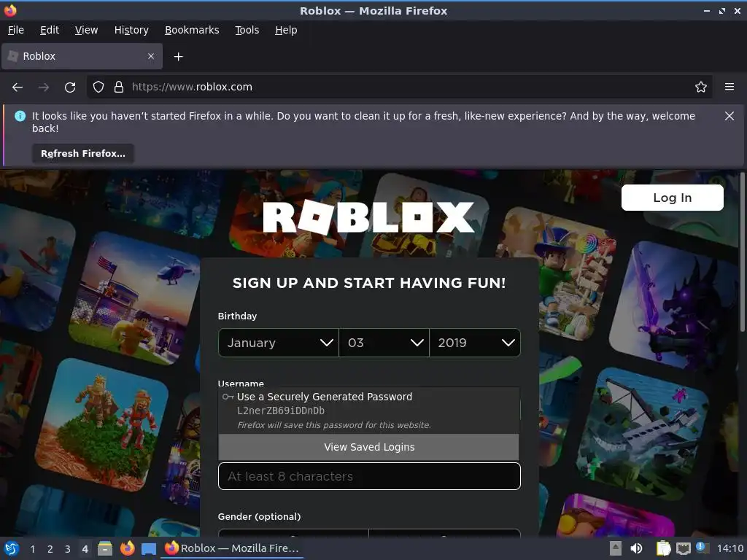Open the Edit menu
The width and height of the screenshot is (747, 560).
coord(50,30)
